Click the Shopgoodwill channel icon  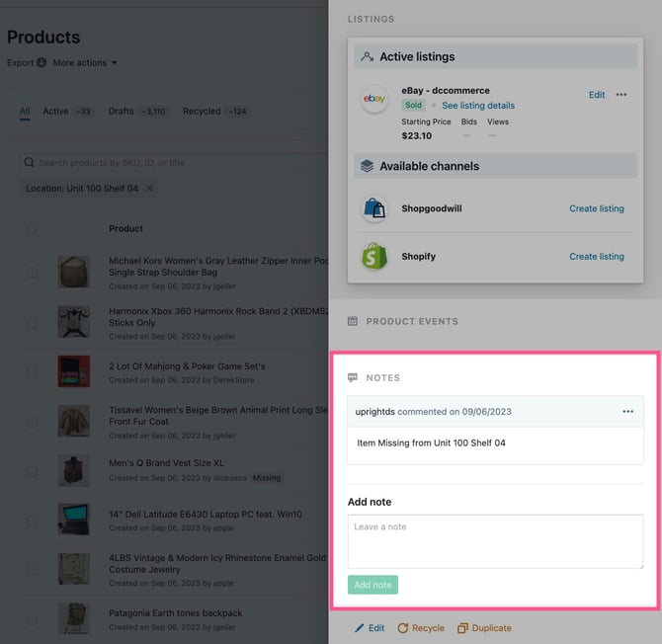point(374,208)
